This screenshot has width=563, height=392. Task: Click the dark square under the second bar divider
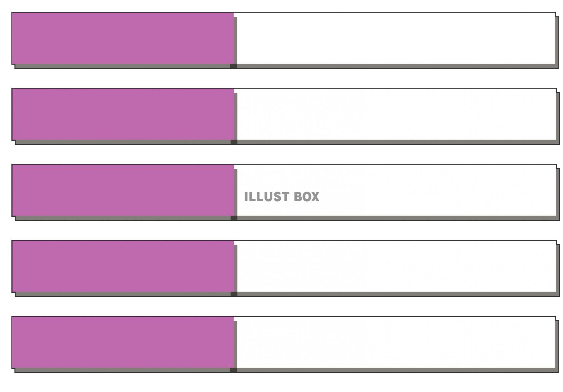(x=234, y=142)
